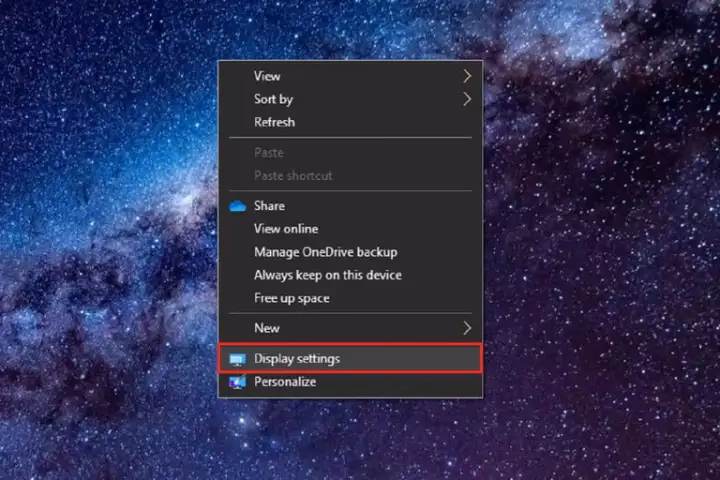720x480 pixels.
Task: Select Free up space
Action: pos(350,298)
